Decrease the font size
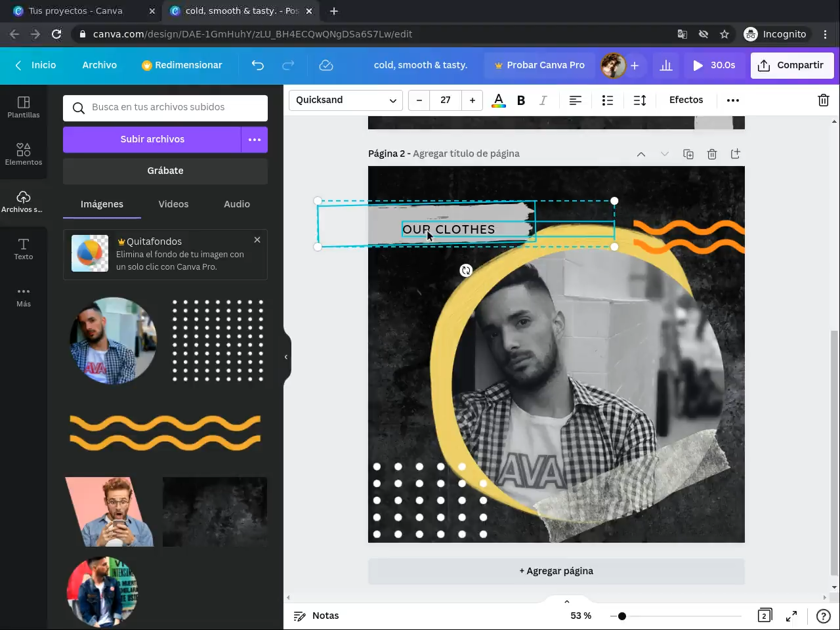The image size is (840, 630). pos(419,100)
